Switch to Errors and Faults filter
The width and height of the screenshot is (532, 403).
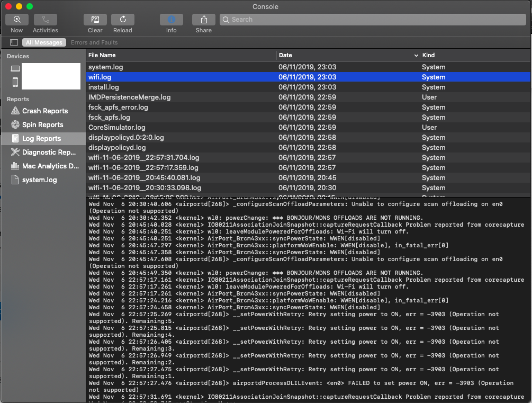94,42
